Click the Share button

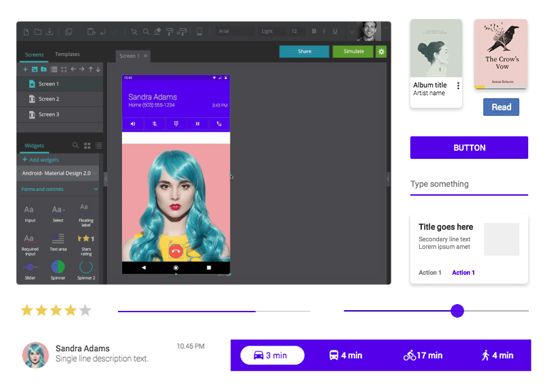(304, 51)
